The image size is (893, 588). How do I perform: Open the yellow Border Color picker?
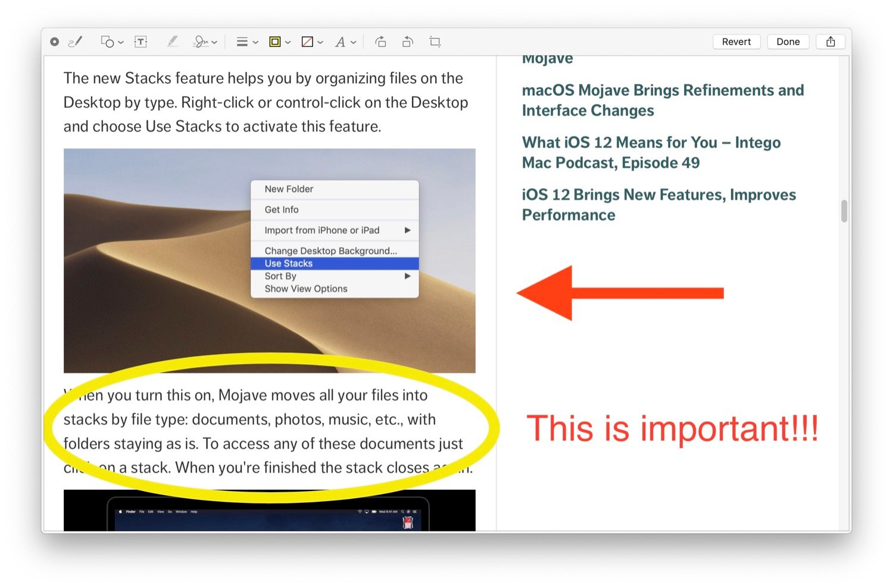click(279, 42)
